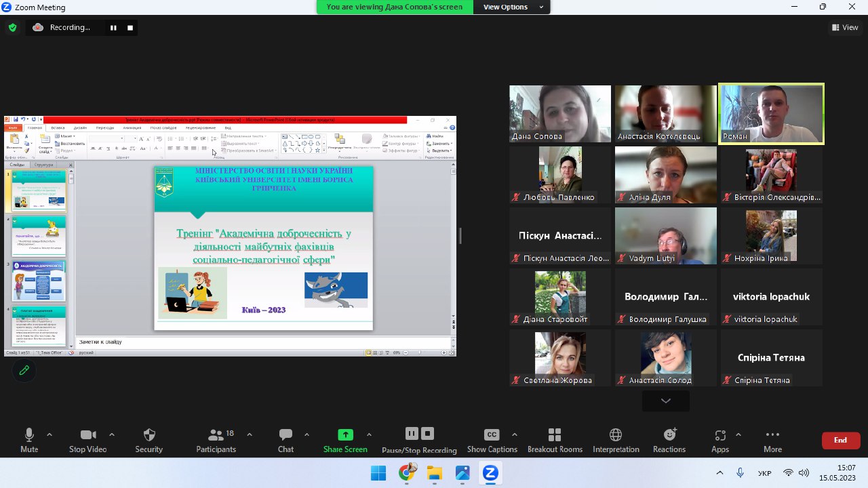Click the green annotation pencil icon
This screenshot has width=868, height=488.
(24, 370)
